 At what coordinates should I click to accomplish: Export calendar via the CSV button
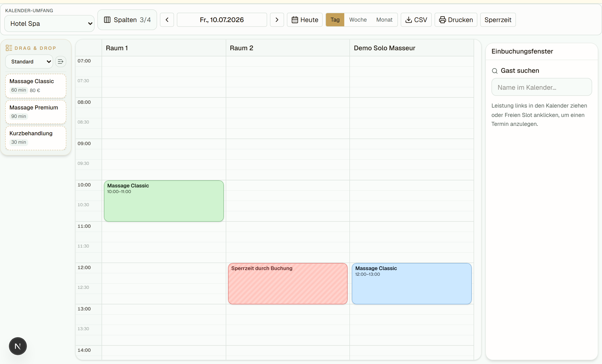416,20
